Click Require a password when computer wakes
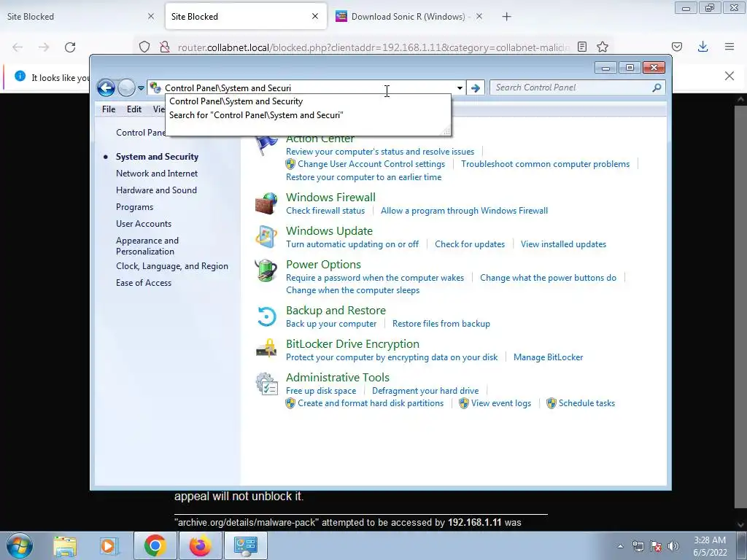The image size is (747, 560). 375,278
